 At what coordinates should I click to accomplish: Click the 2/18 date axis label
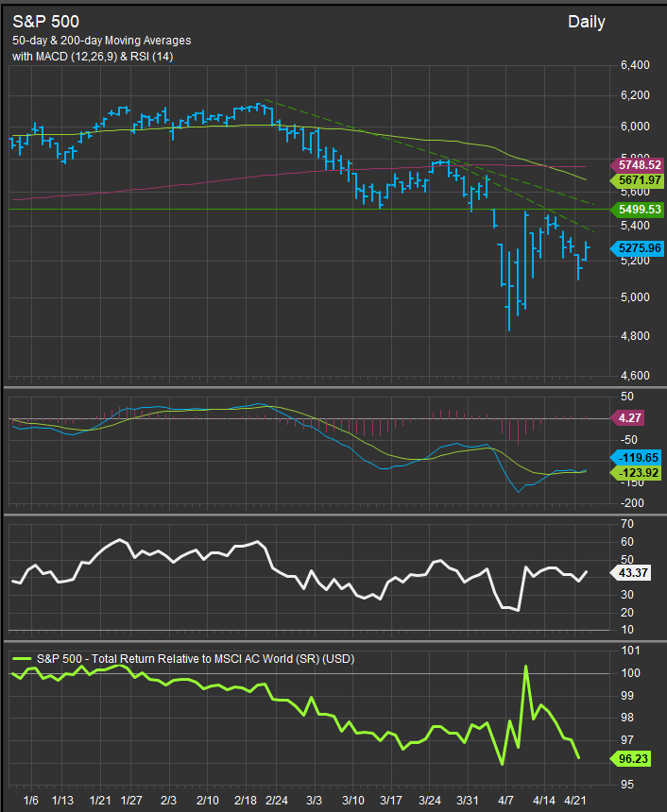pos(246,801)
